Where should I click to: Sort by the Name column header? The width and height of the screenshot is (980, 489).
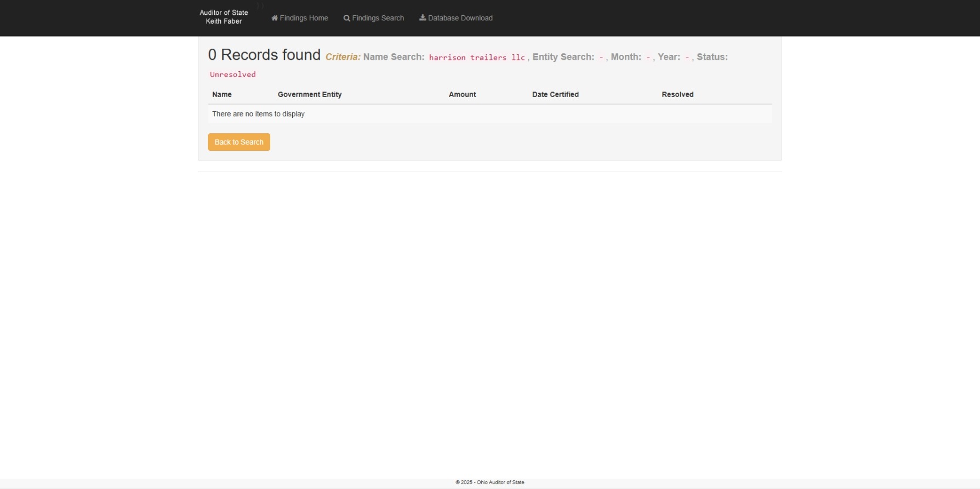pyautogui.click(x=222, y=94)
